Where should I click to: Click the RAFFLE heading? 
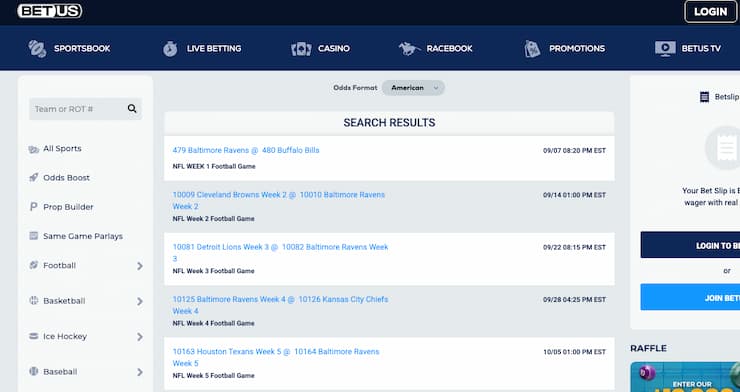(648, 349)
